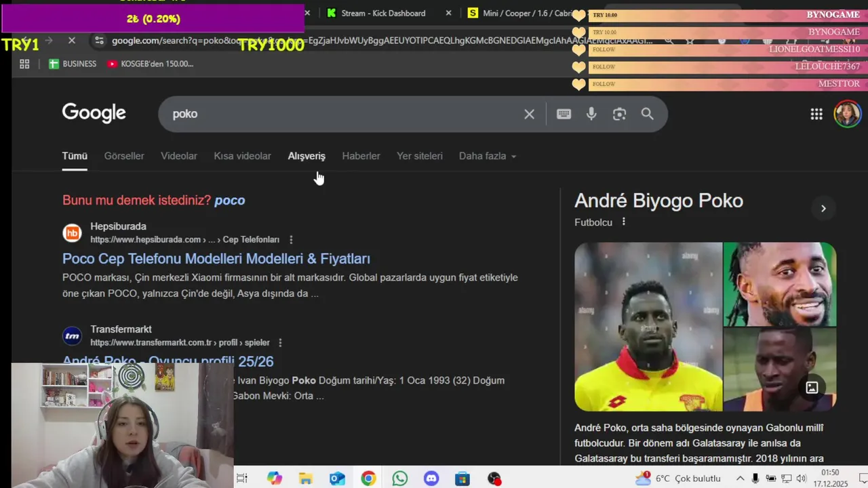This screenshot has width=868, height=488.
Task: Click the Hepsiburada site favicon
Action: point(72,232)
